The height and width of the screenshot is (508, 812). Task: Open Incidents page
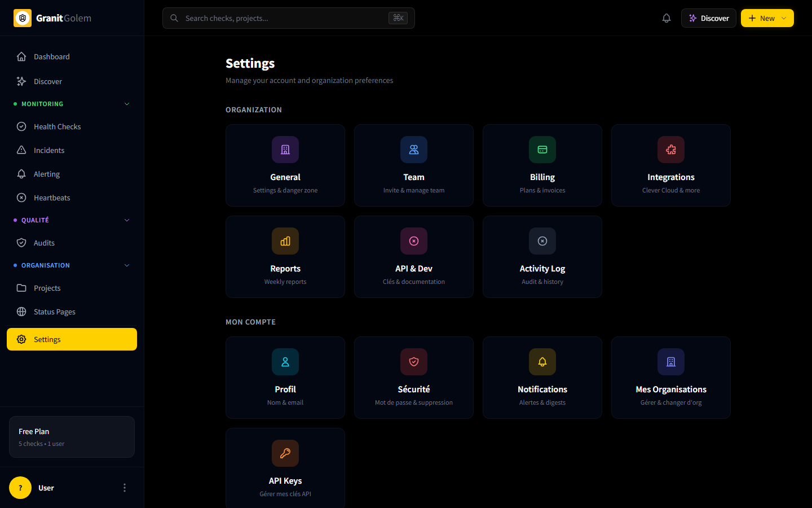tap(72, 150)
